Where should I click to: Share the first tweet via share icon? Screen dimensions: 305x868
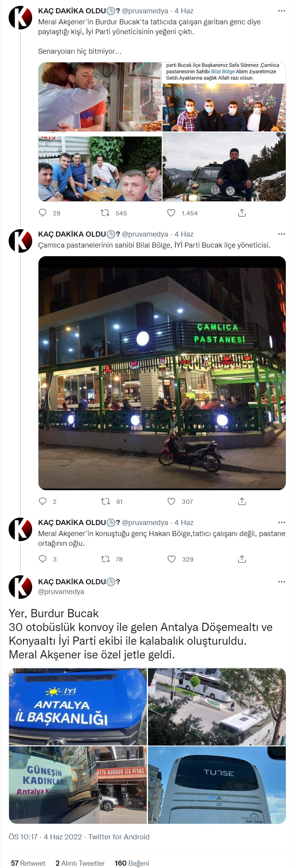[x=242, y=213]
